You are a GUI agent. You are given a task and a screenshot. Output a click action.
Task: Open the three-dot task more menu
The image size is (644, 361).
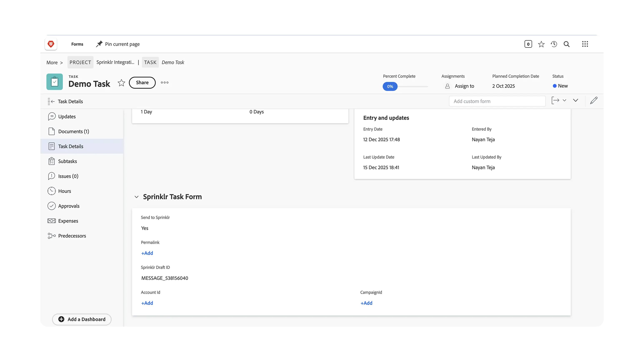[x=165, y=83]
